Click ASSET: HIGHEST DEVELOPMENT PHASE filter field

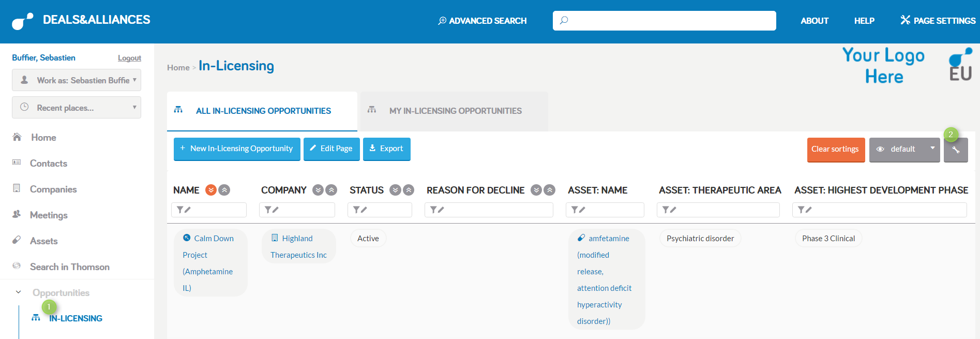point(880,210)
